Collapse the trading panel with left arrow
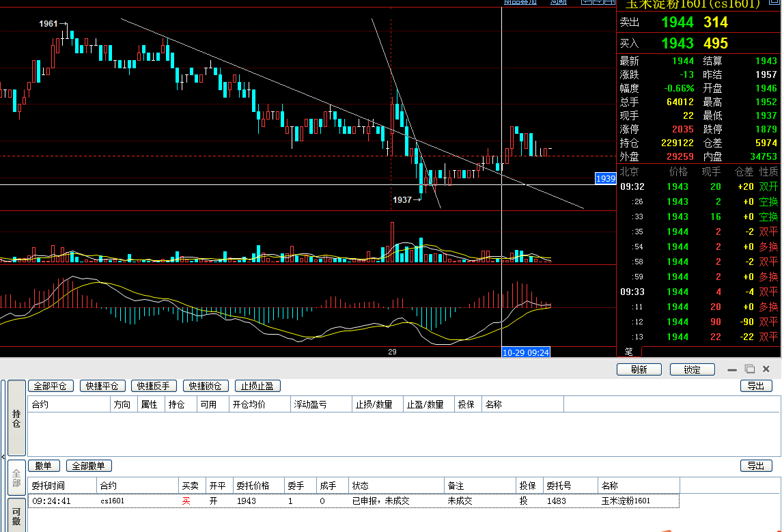Image resolution: width=782 pixels, height=532 pixels. click(3, 456)
